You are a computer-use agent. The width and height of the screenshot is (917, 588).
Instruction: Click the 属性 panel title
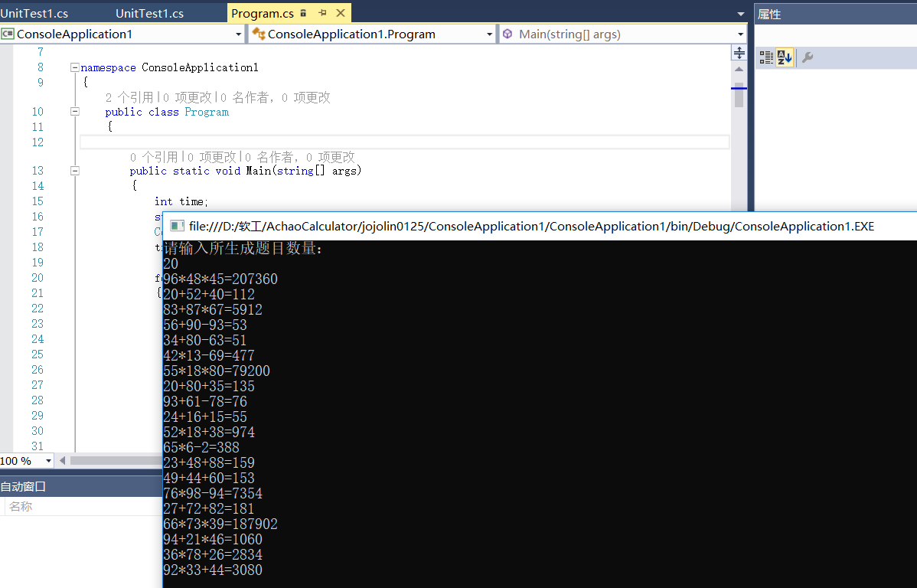coord(769,14)
